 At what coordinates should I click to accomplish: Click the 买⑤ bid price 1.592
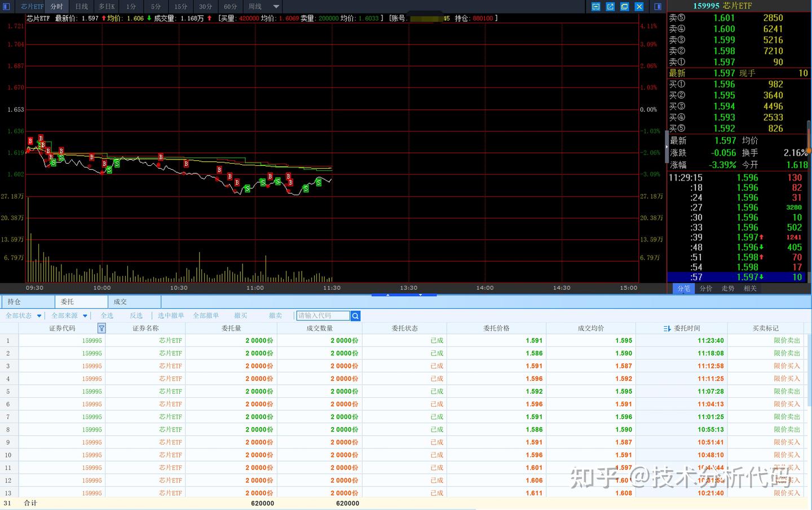(724, 129)
